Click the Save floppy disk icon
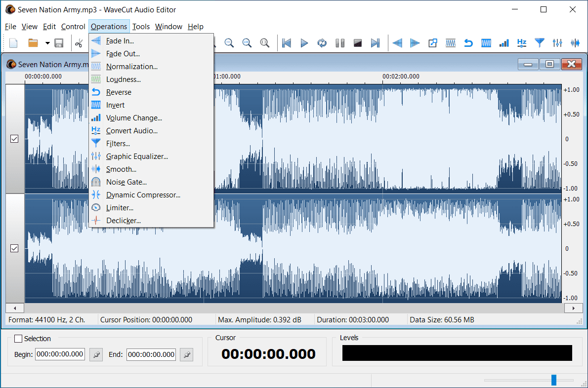588x388 pixels. point(58,43)
